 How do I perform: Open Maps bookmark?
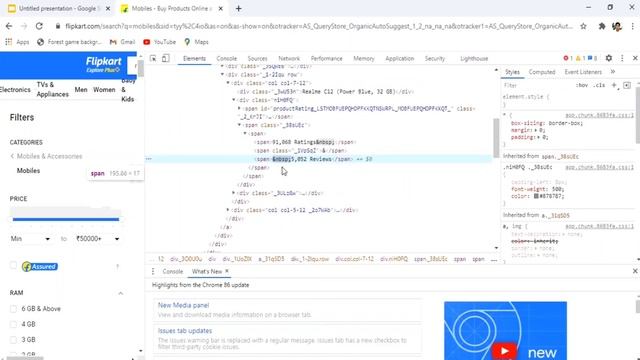coord(196,42)
